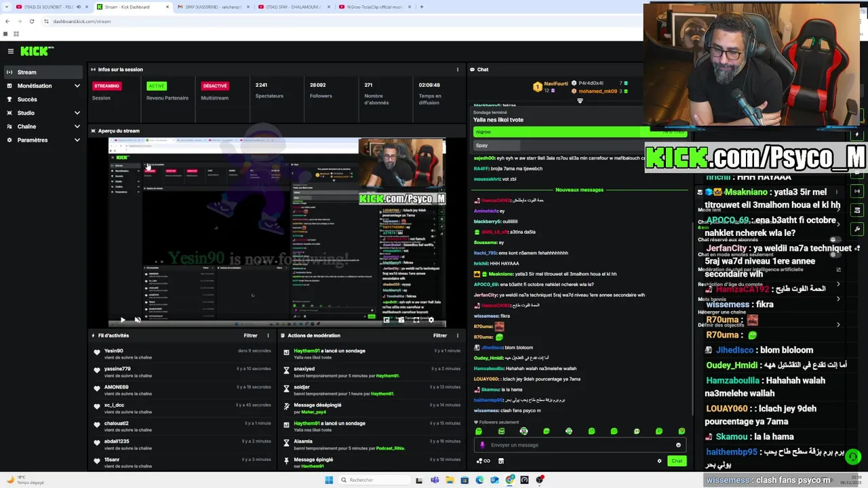Filter the Actions de modération list

(440, 335)
